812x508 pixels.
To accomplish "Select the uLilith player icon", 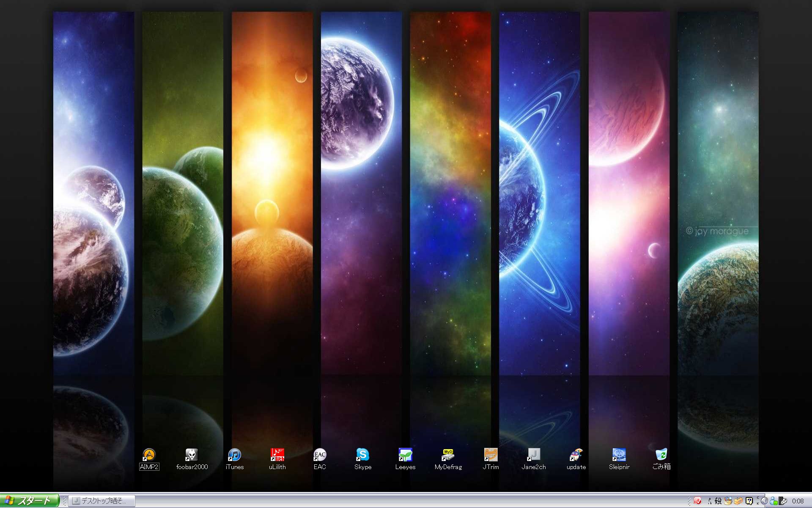I will click(277, 456).
